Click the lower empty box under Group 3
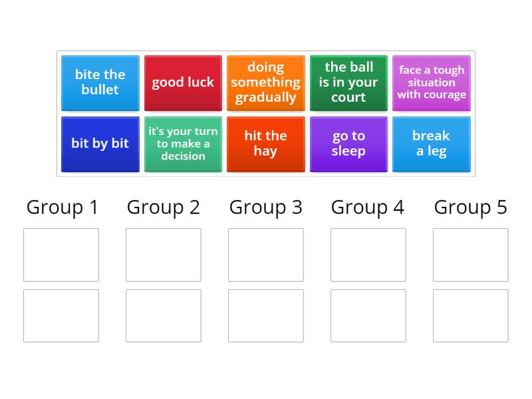Image resolution: width=532 pixels, height=399 pixels. point(266,316)
